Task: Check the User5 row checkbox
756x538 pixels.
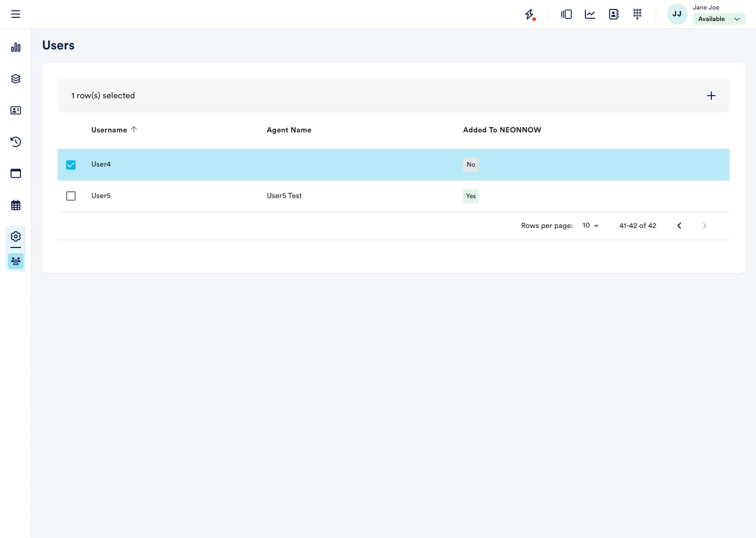Action: point(71,196)
